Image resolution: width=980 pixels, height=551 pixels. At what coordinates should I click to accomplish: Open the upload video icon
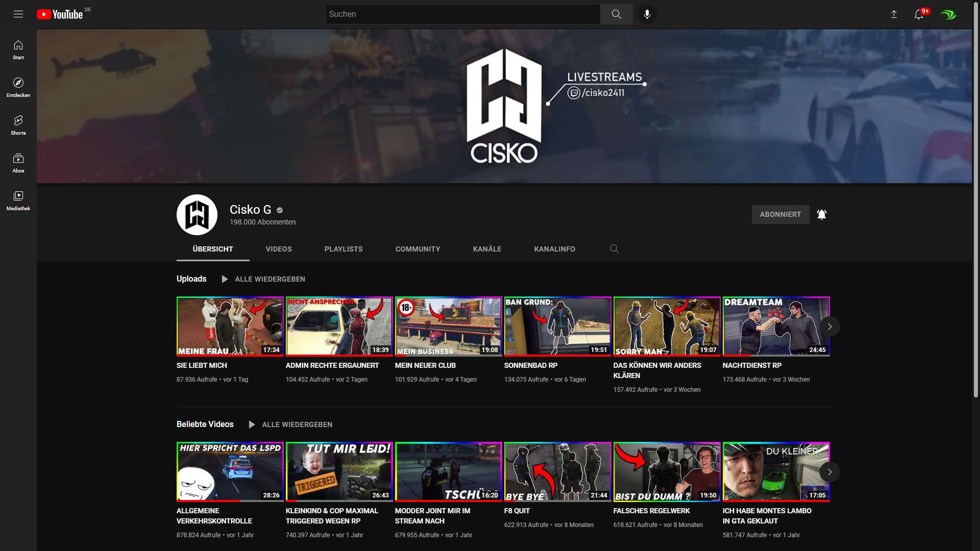[894, 14]
